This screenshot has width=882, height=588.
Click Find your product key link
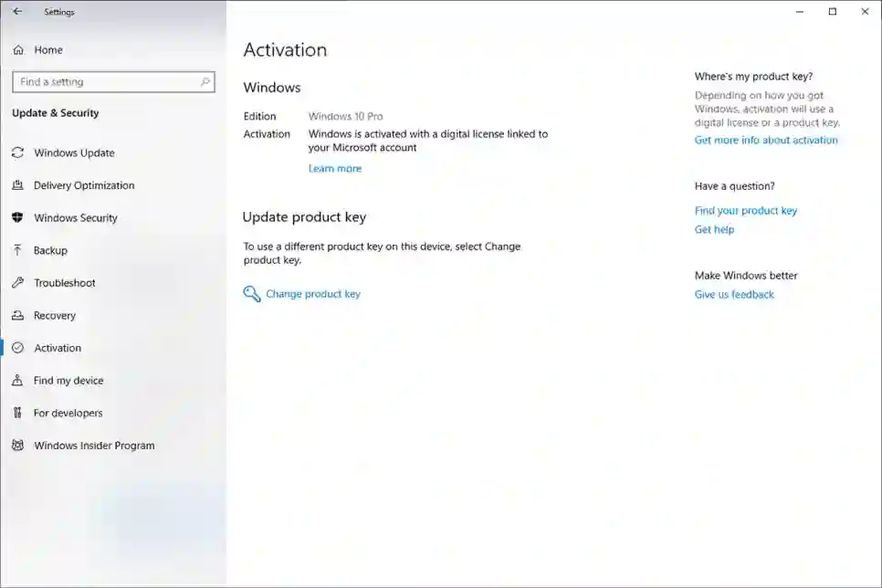746,210
